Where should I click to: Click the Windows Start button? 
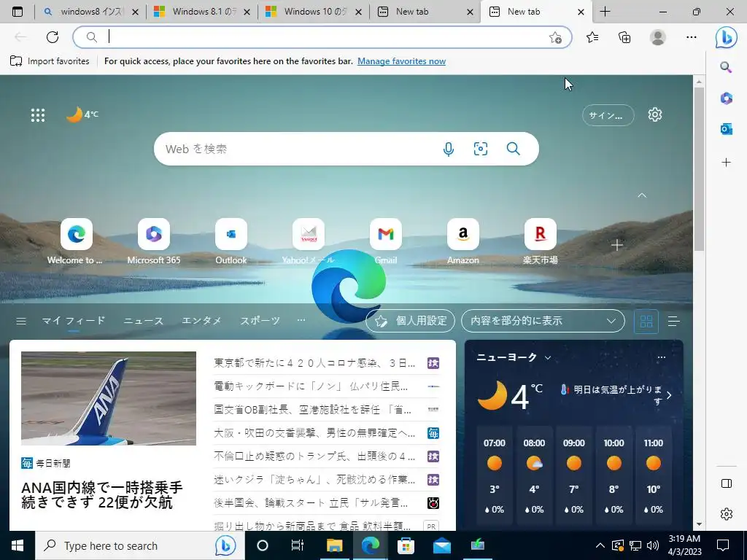tap(18, 545)
